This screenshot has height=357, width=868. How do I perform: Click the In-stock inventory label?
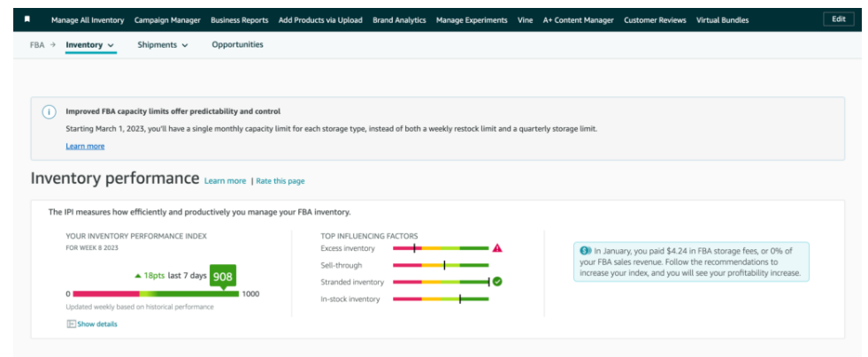tap(350, 299)
